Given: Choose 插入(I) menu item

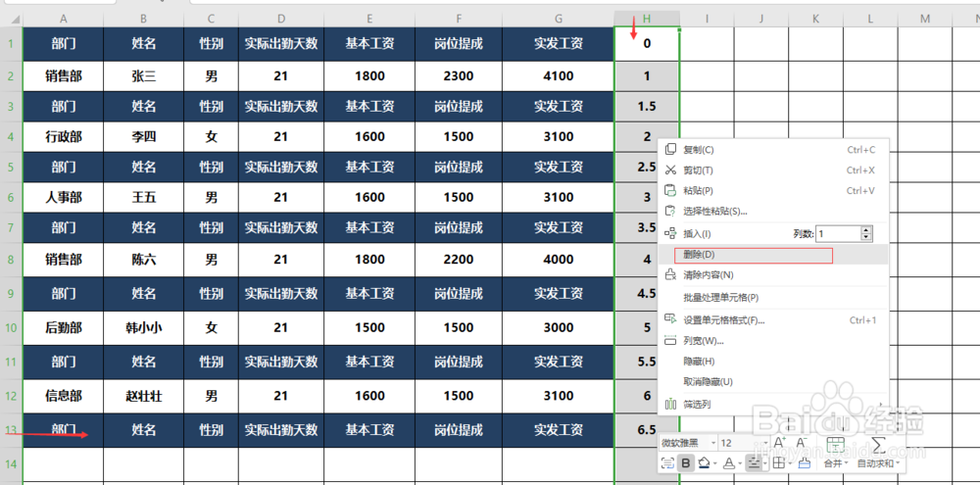Looking at the screenshot, I should (x=698, y=234).
